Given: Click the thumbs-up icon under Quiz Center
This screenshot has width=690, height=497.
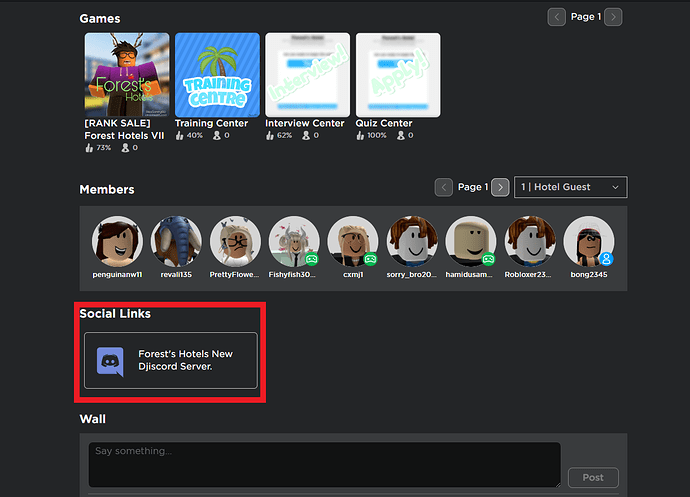Looking at the screenshot, I should [360, 136].
